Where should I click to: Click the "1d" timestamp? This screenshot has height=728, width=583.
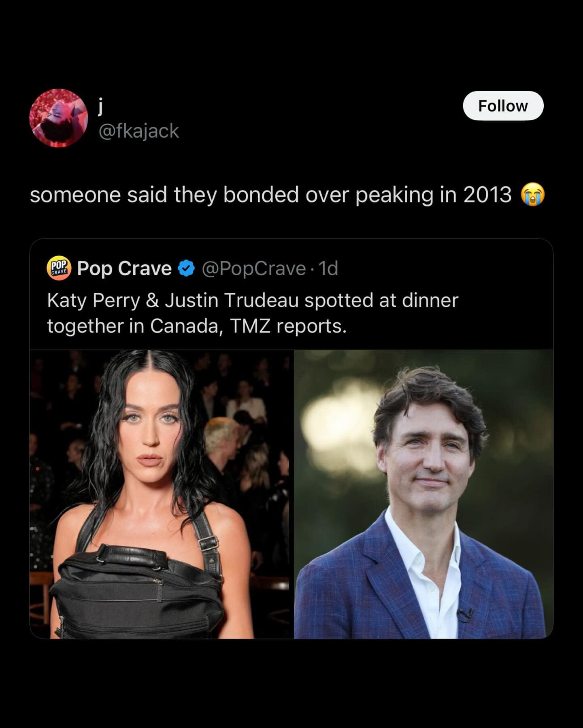tap(328, 268)
